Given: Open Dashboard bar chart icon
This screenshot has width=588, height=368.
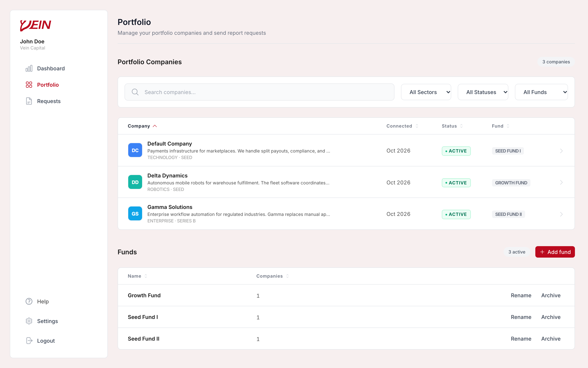Looking at the screenshot, I should 29,68.
